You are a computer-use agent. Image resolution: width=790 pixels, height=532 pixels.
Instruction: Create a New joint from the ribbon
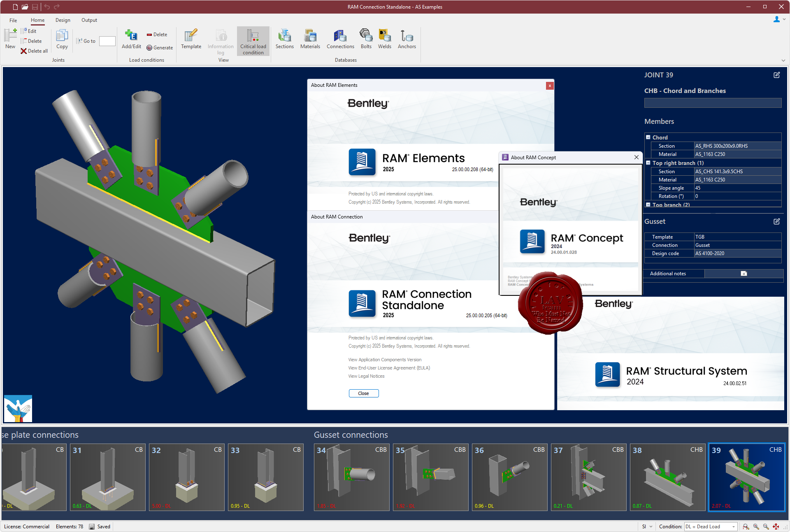(10, 39)
